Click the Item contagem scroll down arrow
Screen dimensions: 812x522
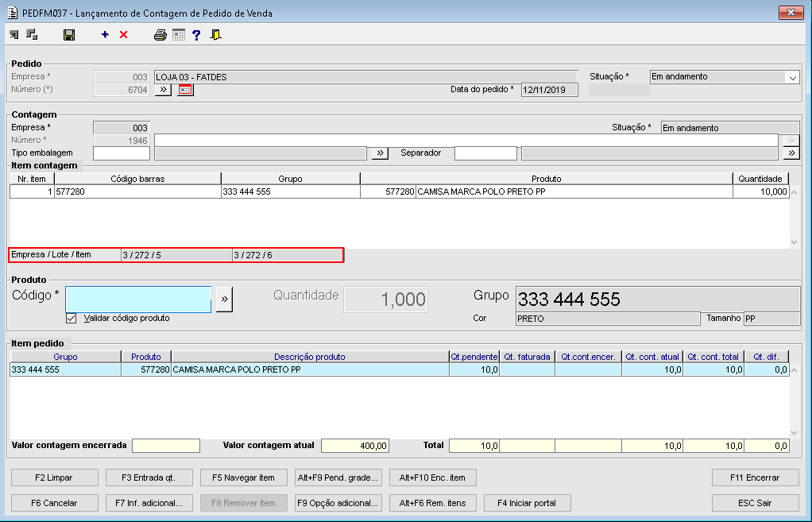click(795, 242)
